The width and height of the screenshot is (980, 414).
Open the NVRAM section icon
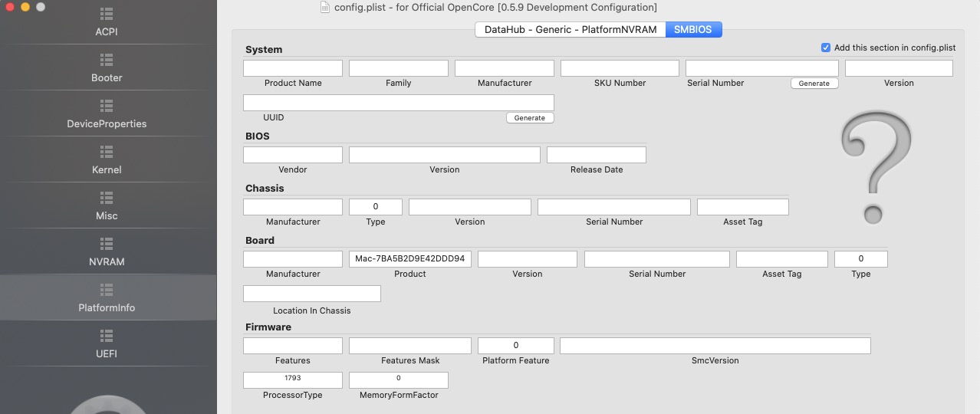click(107, 243)
